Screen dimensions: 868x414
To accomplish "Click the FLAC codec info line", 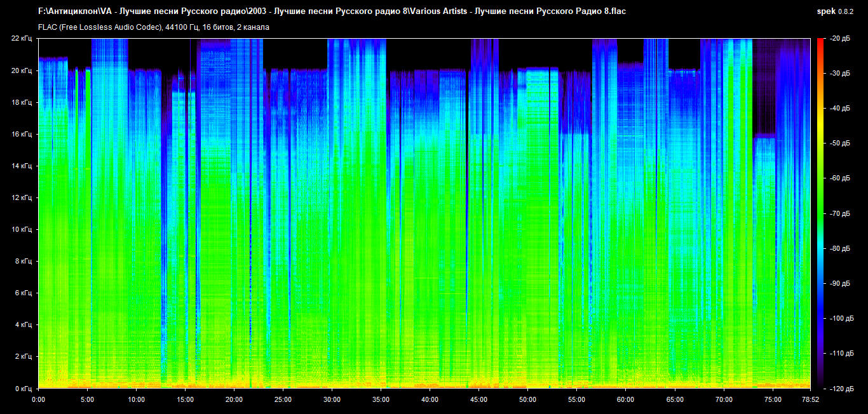I will coord(154,27).
